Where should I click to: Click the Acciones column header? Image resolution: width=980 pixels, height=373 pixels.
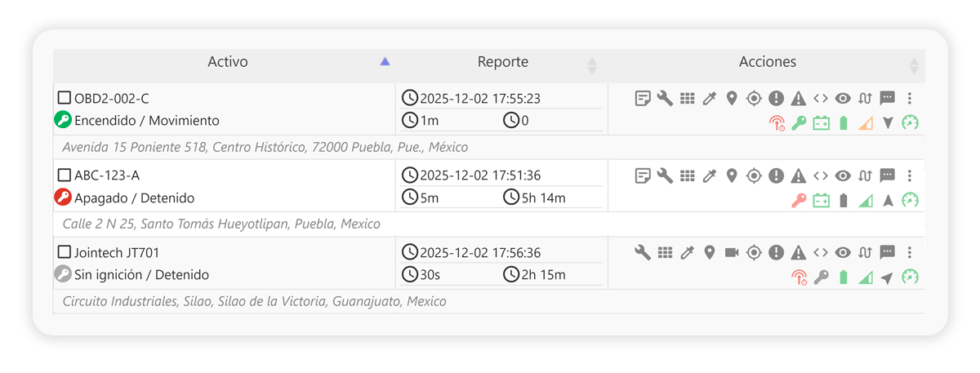[767, 62]
